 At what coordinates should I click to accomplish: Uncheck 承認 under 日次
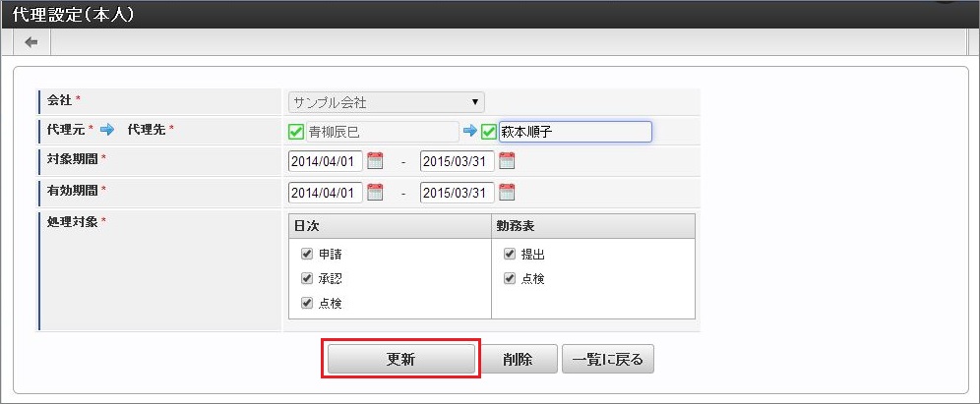(x=307, y=278)
